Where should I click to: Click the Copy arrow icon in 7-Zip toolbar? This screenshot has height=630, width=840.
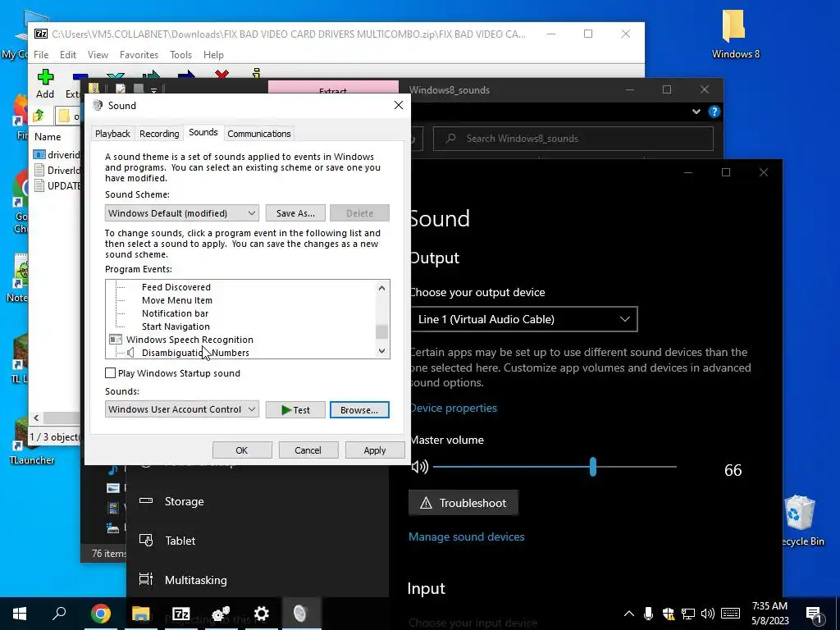[151, 75]
